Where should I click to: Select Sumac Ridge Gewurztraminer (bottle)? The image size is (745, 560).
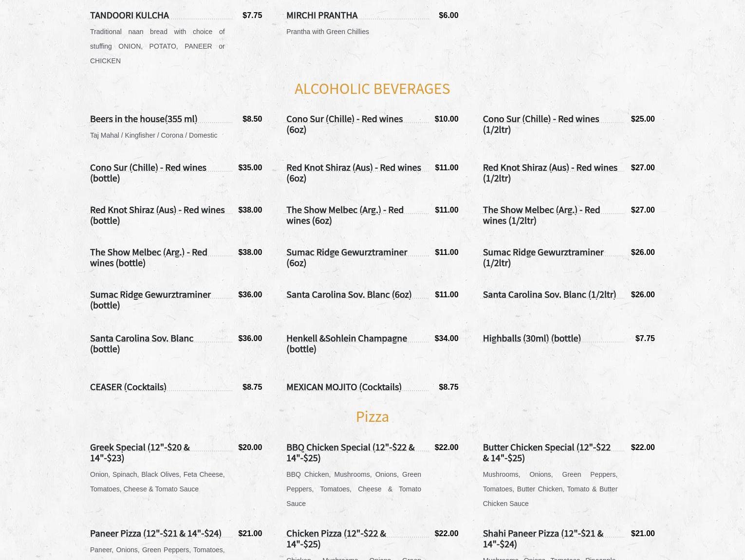[x=150, y=300]
